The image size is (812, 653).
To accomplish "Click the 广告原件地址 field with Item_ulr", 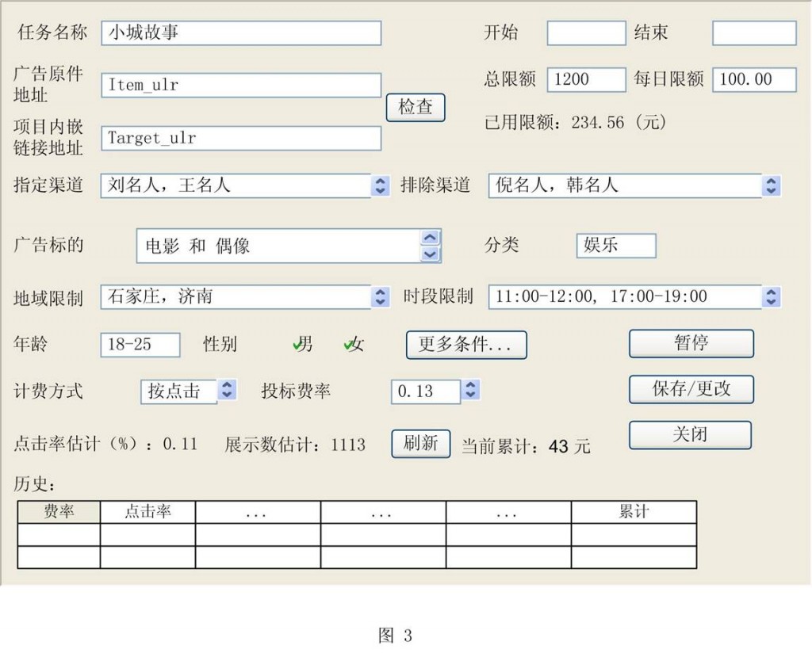I will click(241, 85).
